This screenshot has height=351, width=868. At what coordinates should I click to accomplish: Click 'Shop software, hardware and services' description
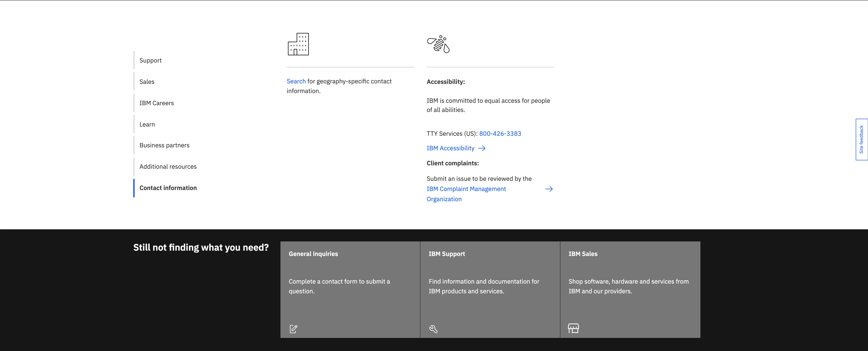pos(629,286)
